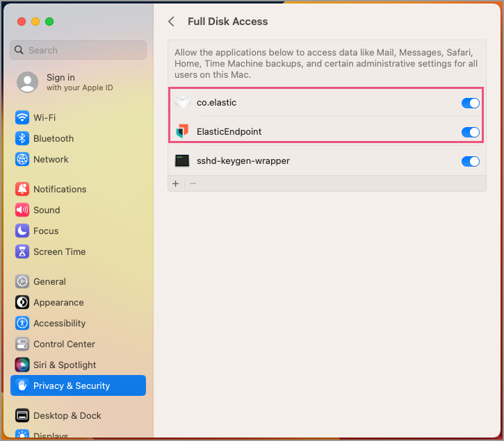Sign in with your Apple ID
The width and height of the screenshot is (504, 441).
click(x=60, y=82)
